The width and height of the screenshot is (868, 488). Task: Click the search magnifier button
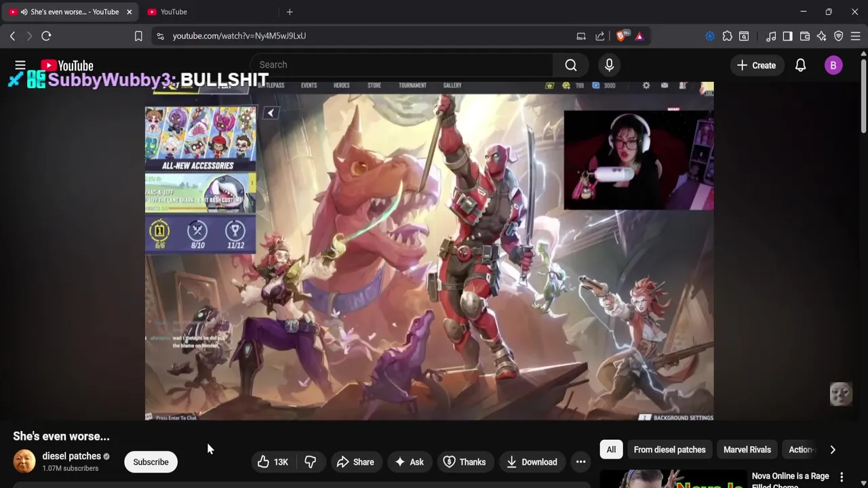[x=571, y=65]
